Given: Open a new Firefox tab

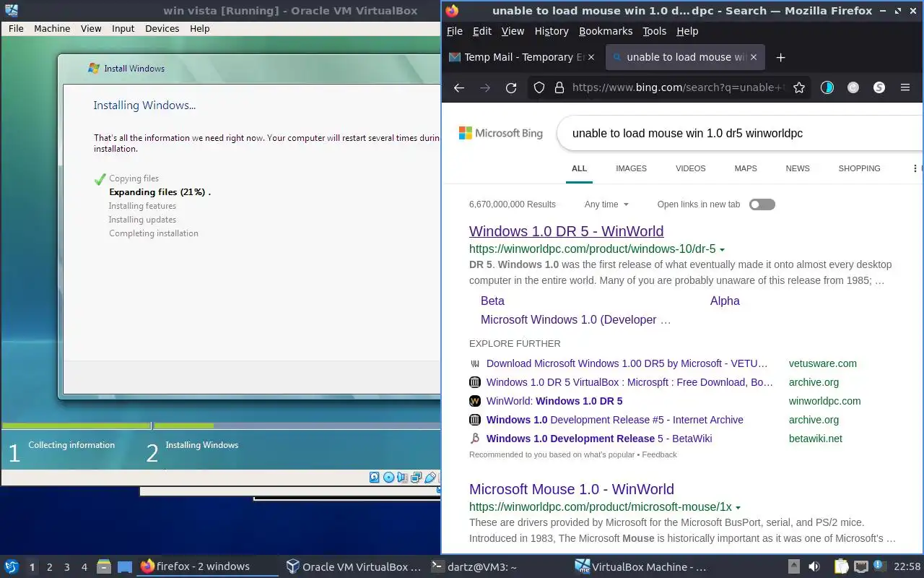Looking at the screenshot, I should [780, 57].
